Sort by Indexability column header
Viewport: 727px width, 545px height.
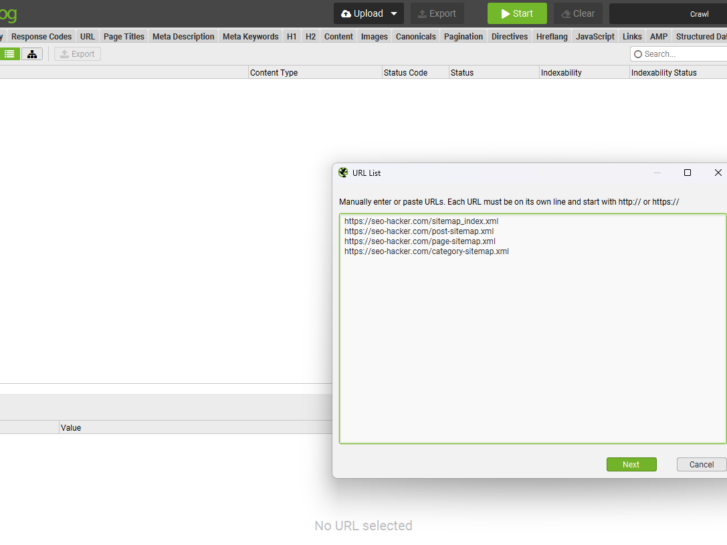click(584, 73)
